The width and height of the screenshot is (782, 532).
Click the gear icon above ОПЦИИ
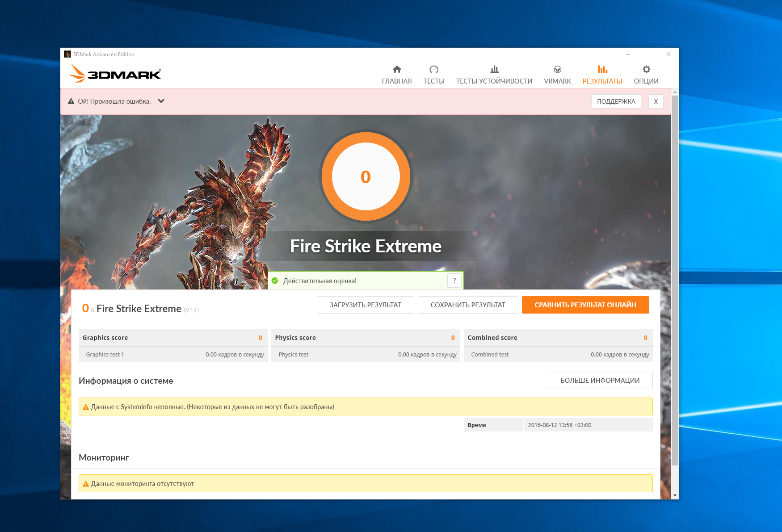(646, 69)
